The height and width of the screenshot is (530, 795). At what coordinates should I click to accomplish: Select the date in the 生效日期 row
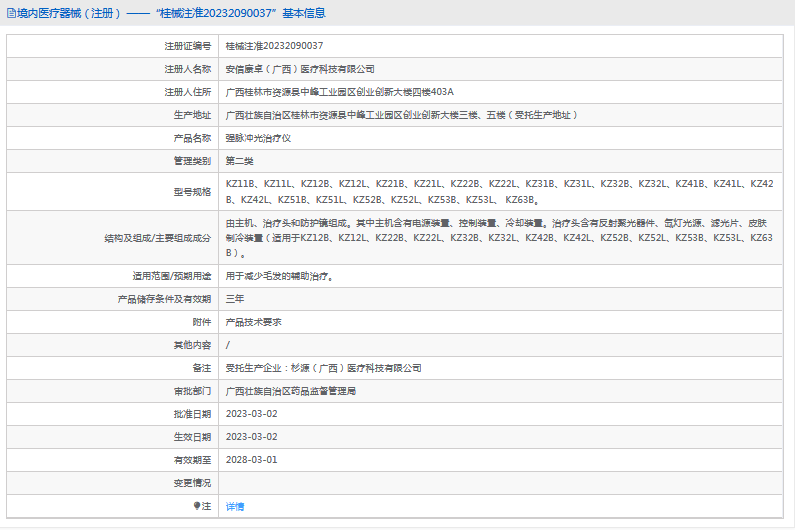pyautogui.click(x=251, y=437)
